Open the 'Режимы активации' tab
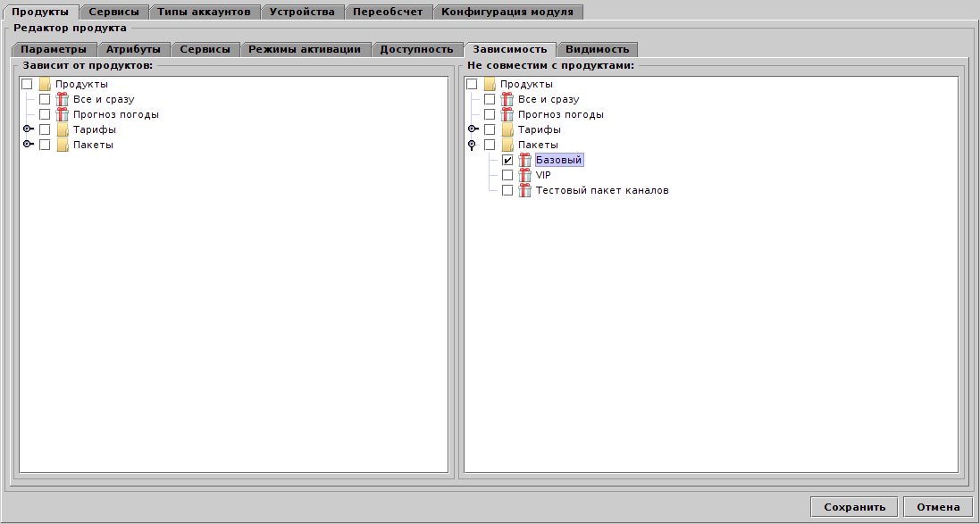Image resolution: width=980 pixels, height=524 pixels. pos(305,49)
